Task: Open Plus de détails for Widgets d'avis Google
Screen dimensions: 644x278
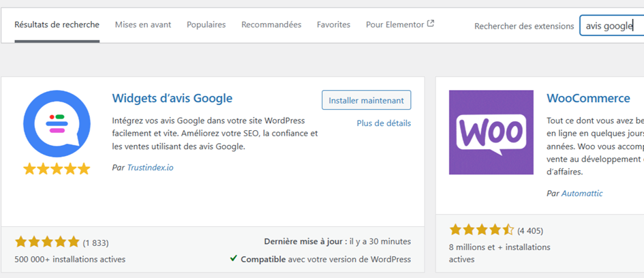Action: [384, 123]
